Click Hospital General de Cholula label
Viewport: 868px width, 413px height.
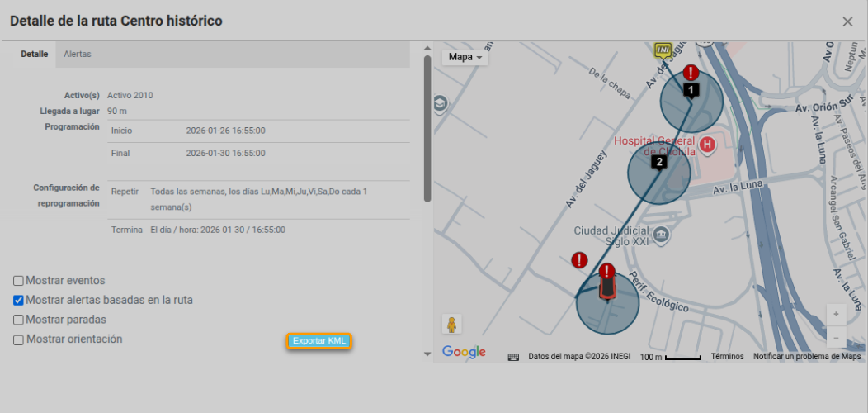655,145
